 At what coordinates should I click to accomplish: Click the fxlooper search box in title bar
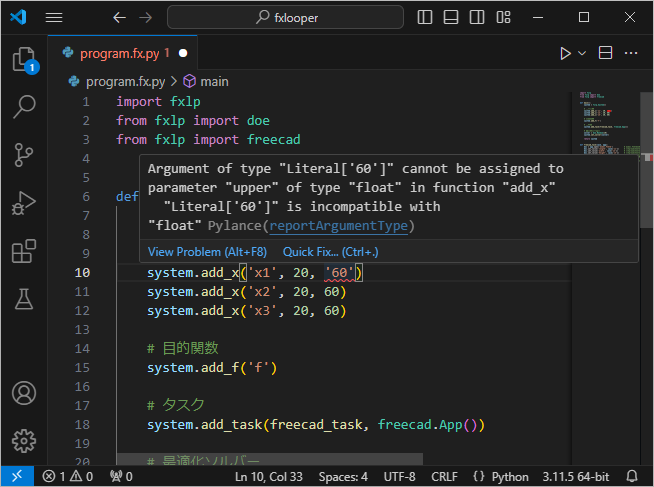285,17
